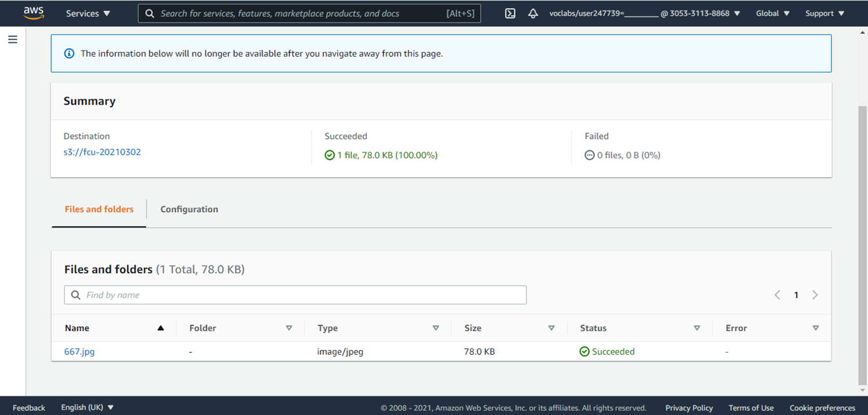
Task: Click the image/jpeg type cell
Action: pyautogui.click(x=340, y=352)
